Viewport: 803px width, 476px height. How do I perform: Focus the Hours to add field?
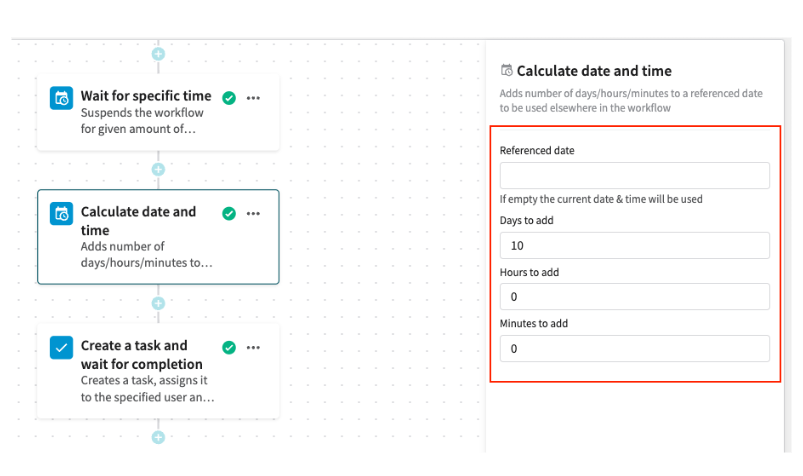[634, 297]
